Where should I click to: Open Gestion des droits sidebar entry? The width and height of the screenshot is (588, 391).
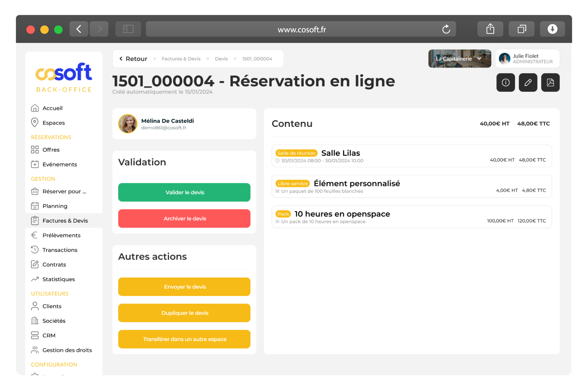(64, 350)
